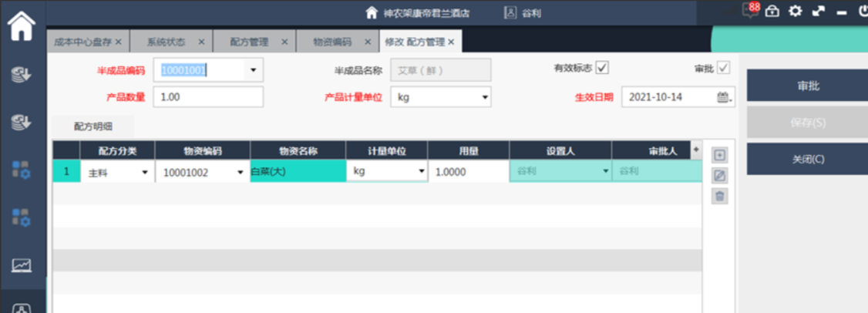Image resolution: width=868 pixels, height=313 pixels.
Task: Click the 审批 button on the right panel
Action: [x=807, y=86]
